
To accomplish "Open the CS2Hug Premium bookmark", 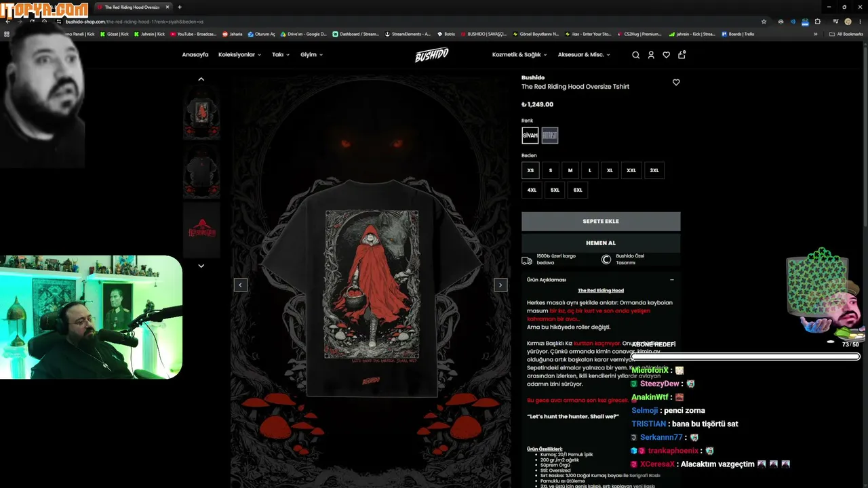I will click(x=639, y=34).
